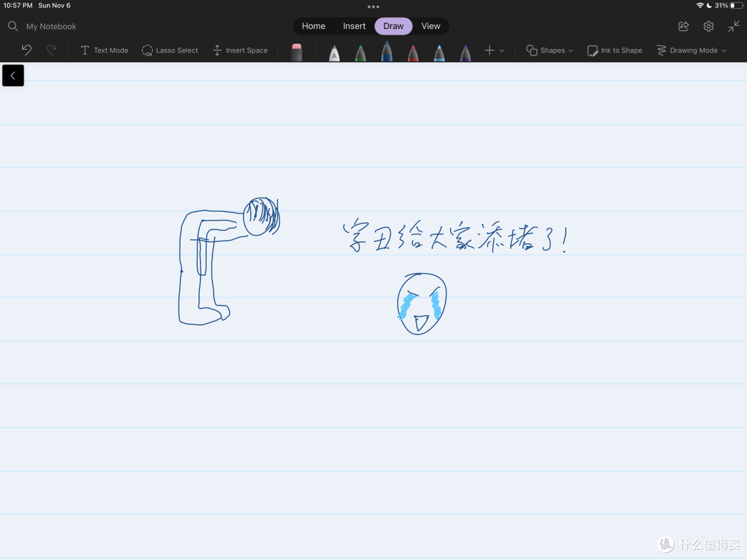Pick the red pen
Viewport: 747px width, 560px height.
413,53
